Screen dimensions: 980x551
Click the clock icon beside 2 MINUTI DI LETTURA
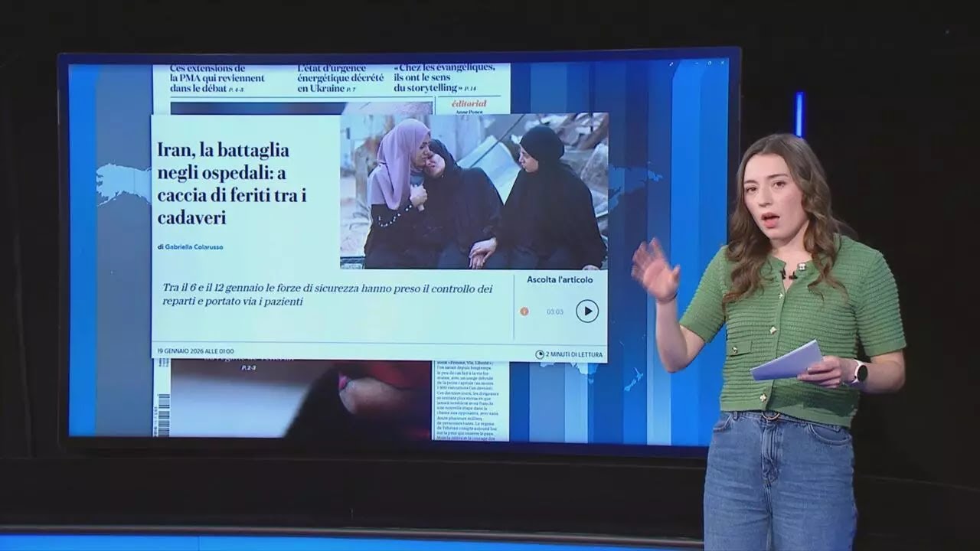[541, 354]
